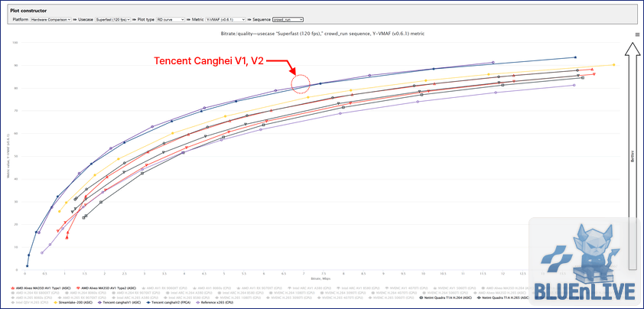Image resolution: width=644 pixels, height=309 pixels.
Task: Open the Platform dropdown
Action: [x=51, y=19]
